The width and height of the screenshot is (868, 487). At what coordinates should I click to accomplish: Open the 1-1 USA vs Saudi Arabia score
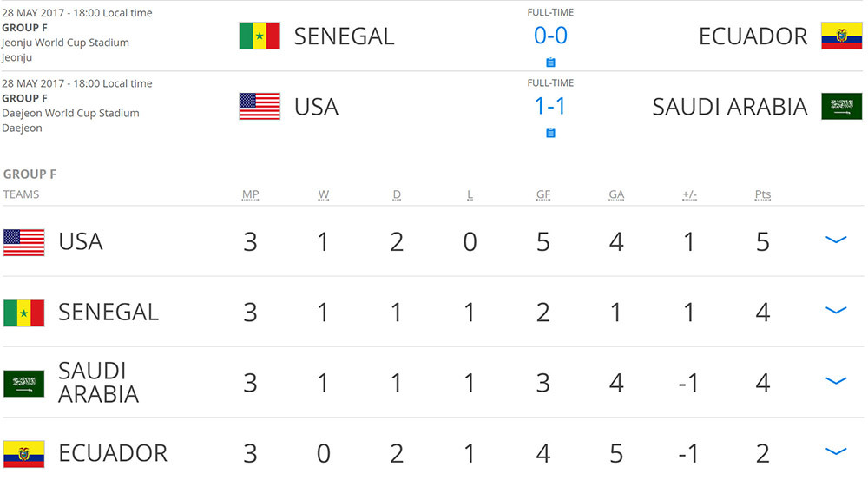click(x=550, y=107)
